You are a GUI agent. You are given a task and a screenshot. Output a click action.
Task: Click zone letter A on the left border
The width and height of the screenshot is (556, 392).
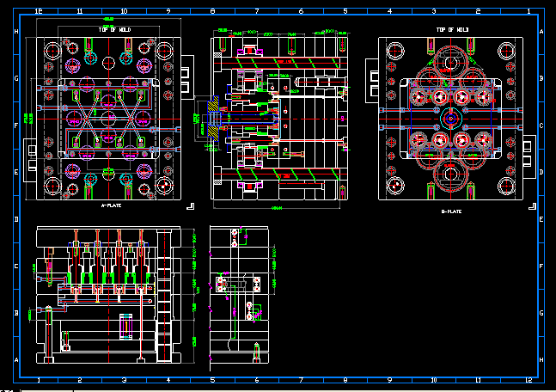[x=16, y=359]
